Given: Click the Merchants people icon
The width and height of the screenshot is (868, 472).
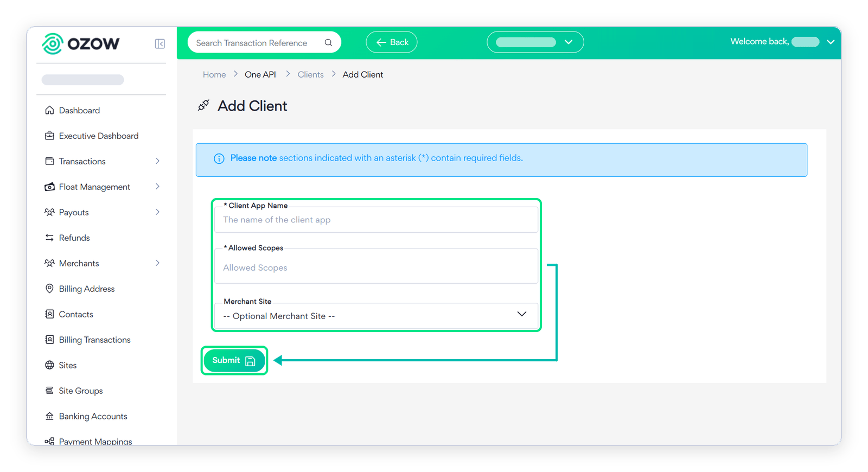Looking at the screenshot, I should pos(49,263).
